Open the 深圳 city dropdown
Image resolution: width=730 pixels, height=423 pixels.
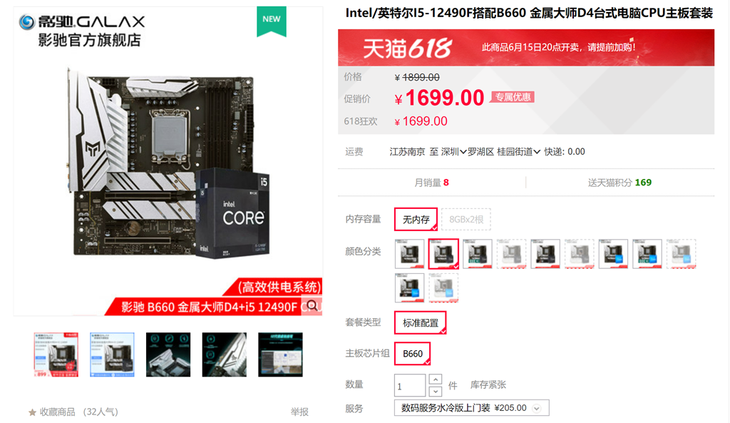point(453,152)
